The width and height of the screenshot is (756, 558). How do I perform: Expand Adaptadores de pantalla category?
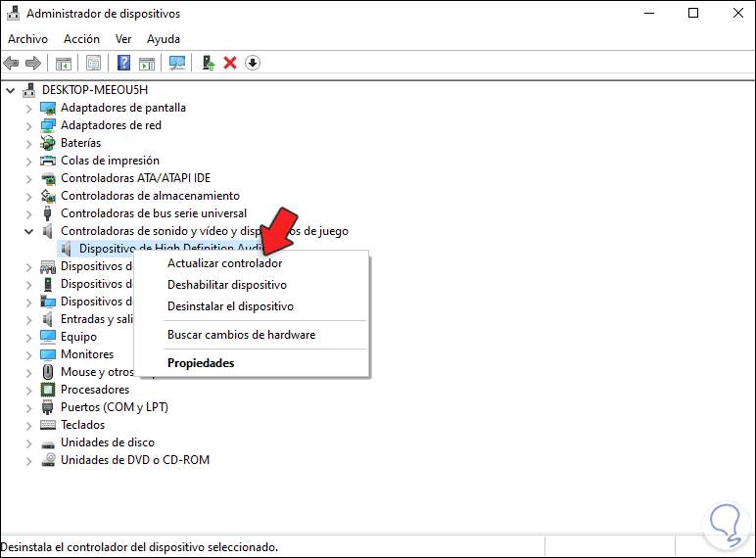29,109
